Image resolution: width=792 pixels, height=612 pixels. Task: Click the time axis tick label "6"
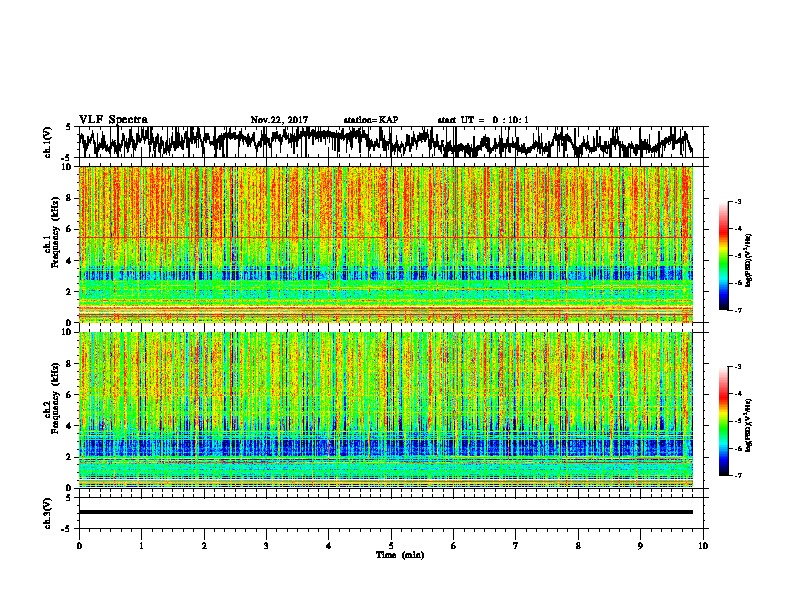point(454,546)
